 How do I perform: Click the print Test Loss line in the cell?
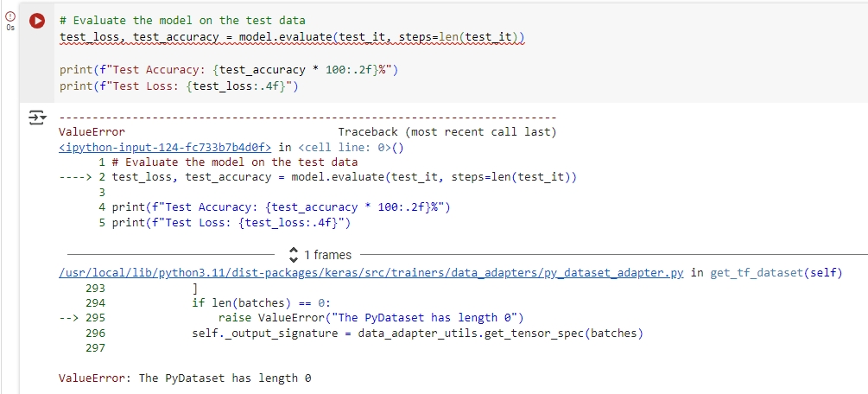tap(178, 86)
